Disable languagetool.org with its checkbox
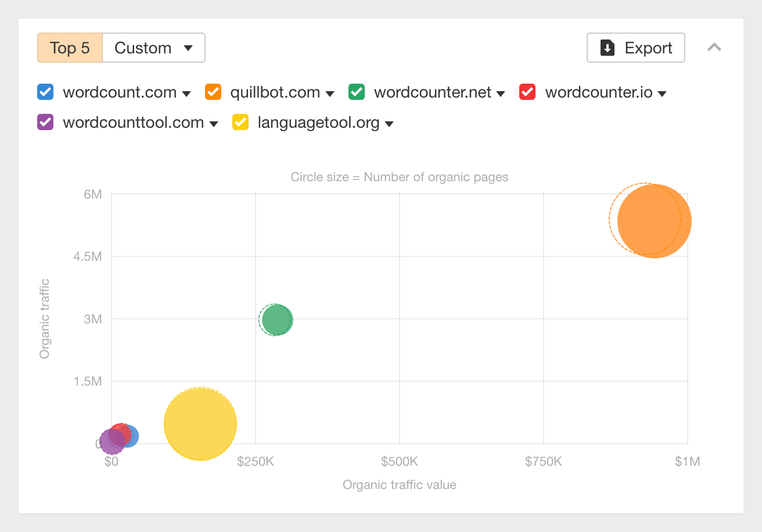The width and height of the screenshot is (762, 532). pyautogui.click(x=240, y=122)
